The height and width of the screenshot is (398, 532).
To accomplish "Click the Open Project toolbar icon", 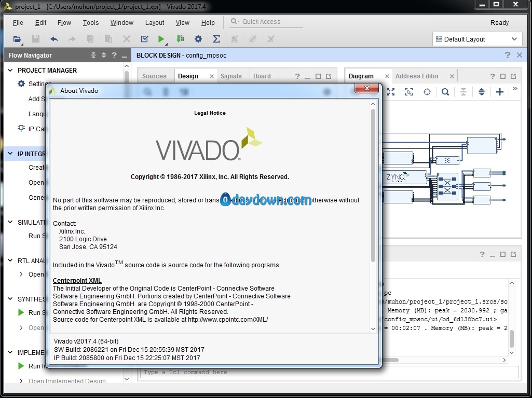I will 17,39.
